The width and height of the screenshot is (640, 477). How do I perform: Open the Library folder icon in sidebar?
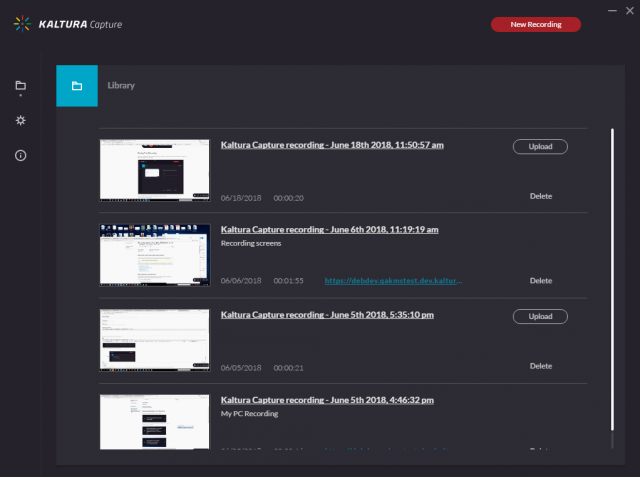20,86
